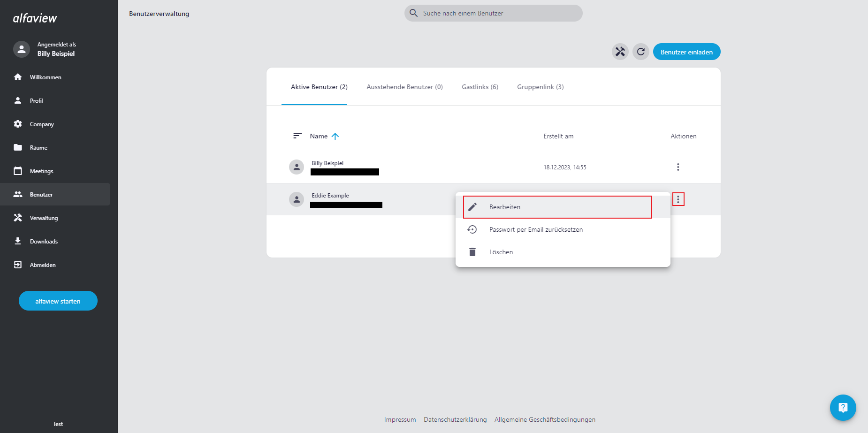Click the filter list icon beside Name
The width and height of the screenshot is (868, 433).
point(297,136)
